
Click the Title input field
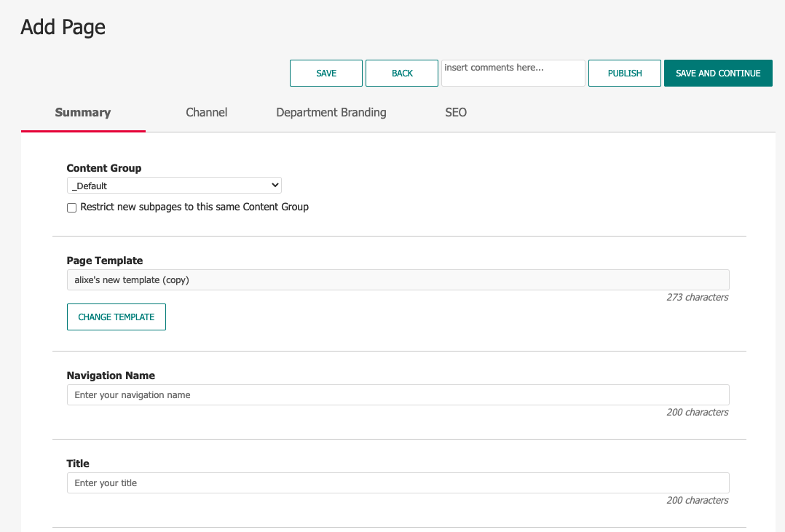click(398, 483)
